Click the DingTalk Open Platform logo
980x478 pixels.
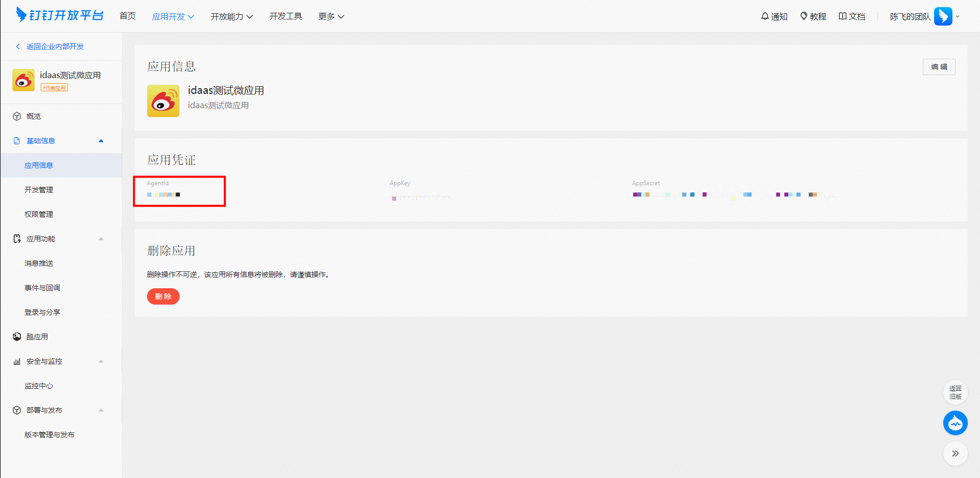(60, 15)
